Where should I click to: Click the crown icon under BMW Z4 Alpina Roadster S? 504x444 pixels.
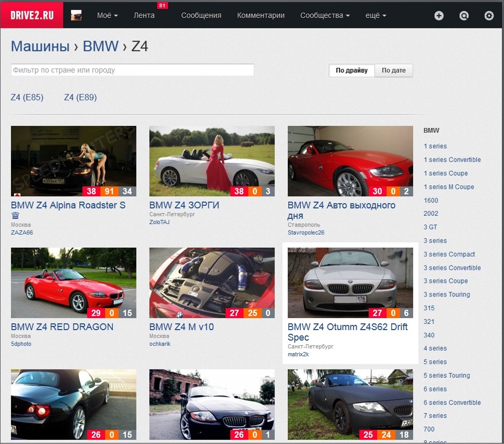coord(15,215)
